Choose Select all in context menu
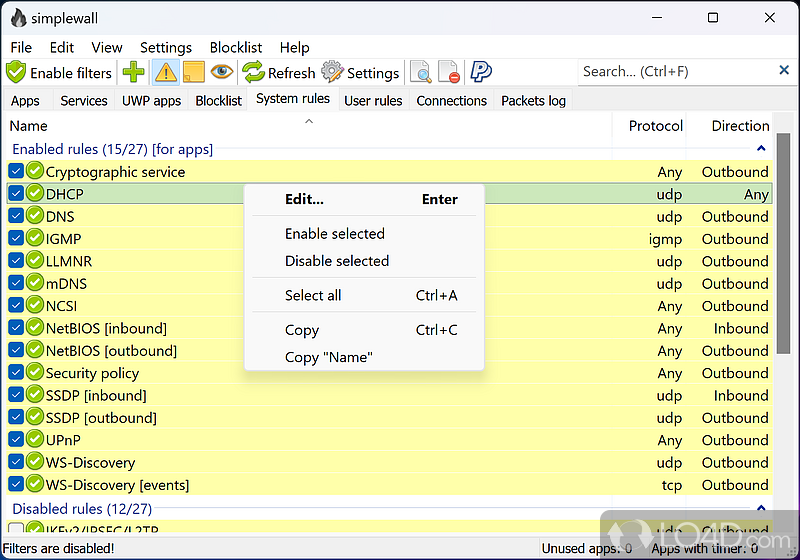Image resolution: width=800 pixels, height=560 pixels. 364,295
